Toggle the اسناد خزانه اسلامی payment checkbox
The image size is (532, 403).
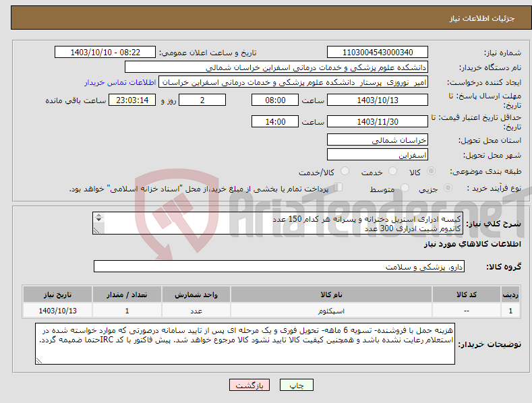[x=338, y=187]
